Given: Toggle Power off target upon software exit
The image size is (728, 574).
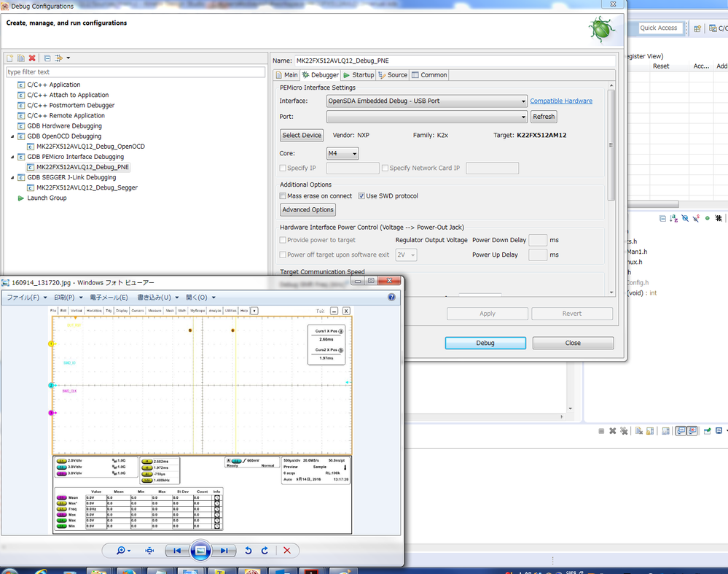Looking at the screenshot, I should point(283,255).
